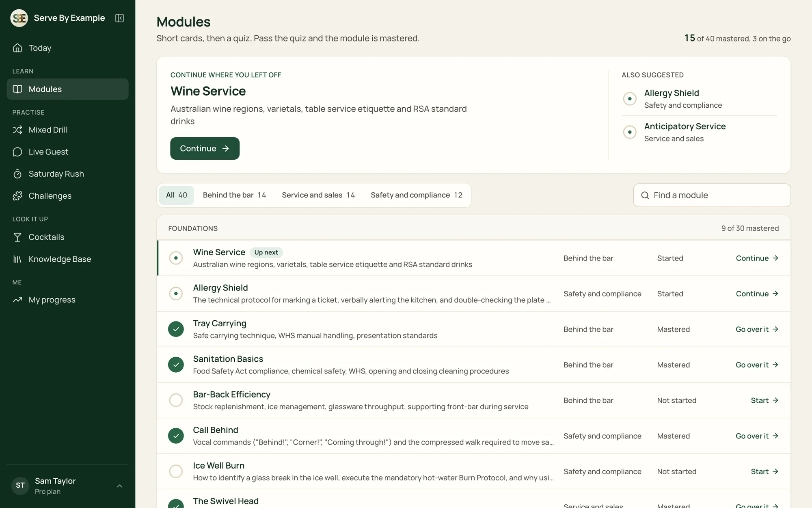
Task: Click the Up next badge on Wine Service
Action: coord(266,252)
